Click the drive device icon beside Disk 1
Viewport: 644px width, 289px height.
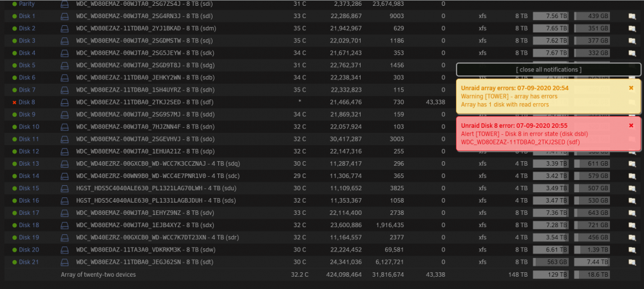click(64, 16)
